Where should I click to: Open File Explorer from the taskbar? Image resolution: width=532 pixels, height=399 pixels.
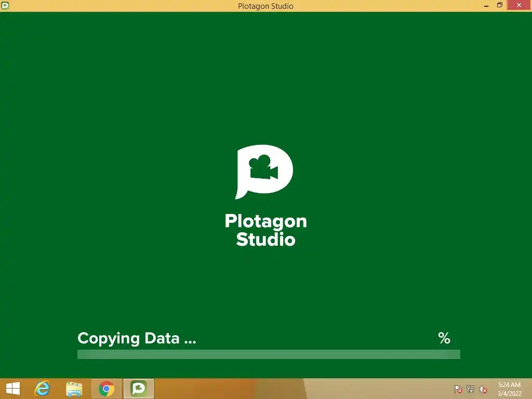(74, 389)
